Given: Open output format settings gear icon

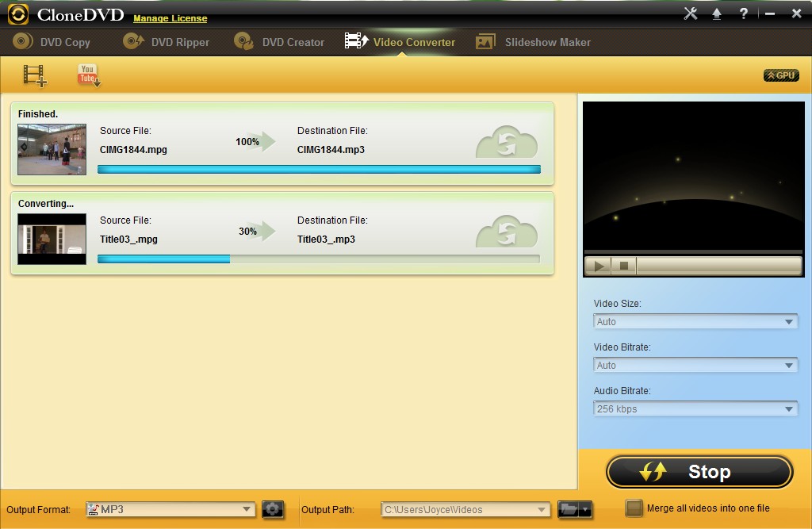Looking at the screenshot, I should [x=273, y=509].
